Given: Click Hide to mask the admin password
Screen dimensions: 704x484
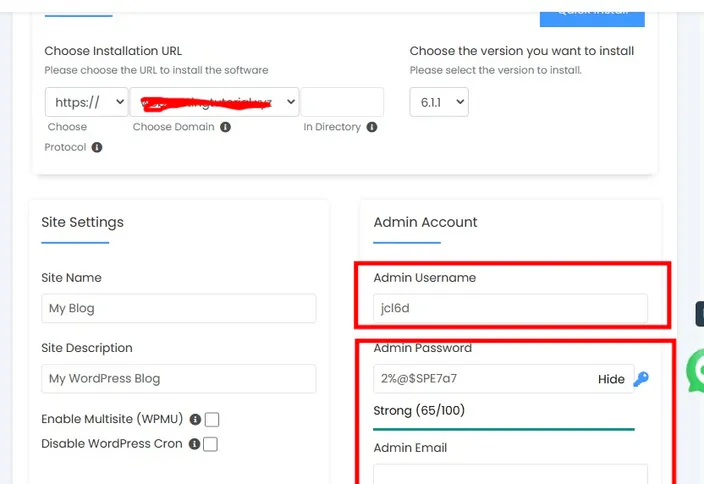Looking at the screenshot, I should coord(611,379).
